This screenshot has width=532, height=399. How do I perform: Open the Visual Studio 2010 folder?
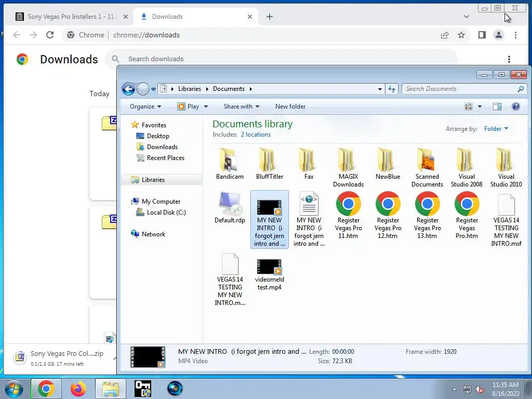[506, 168]
